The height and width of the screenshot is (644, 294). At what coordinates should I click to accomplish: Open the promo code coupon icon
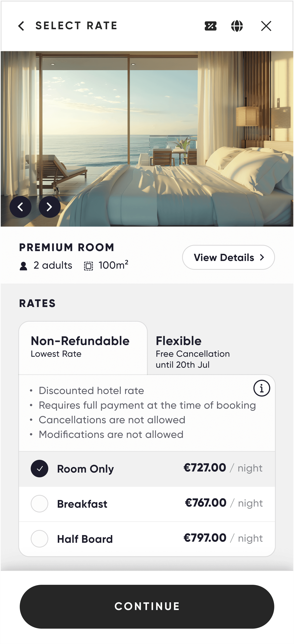point(210,26)
